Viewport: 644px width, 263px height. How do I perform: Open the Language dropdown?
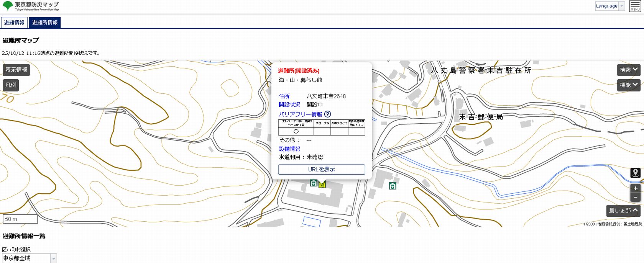click(609, 6)
